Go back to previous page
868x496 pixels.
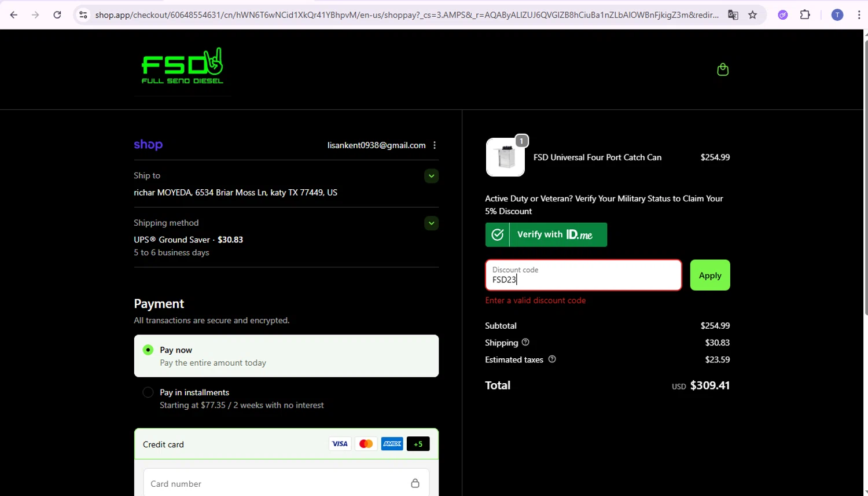click(x=14, y=15)
